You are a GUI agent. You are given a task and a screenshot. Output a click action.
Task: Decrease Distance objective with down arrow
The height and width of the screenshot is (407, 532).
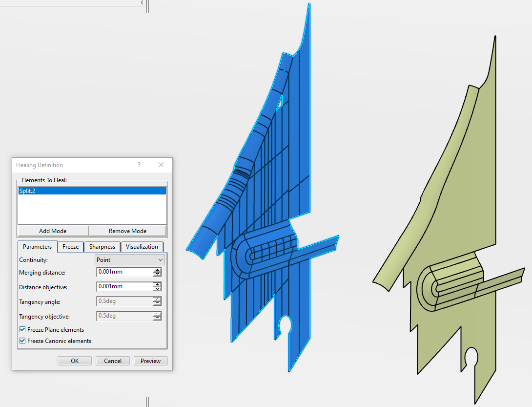(x=157, y=289)
